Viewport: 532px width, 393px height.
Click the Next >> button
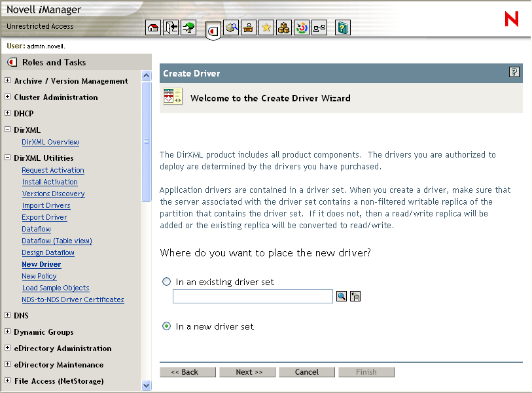pyautogui.click(x=247, y=371)
